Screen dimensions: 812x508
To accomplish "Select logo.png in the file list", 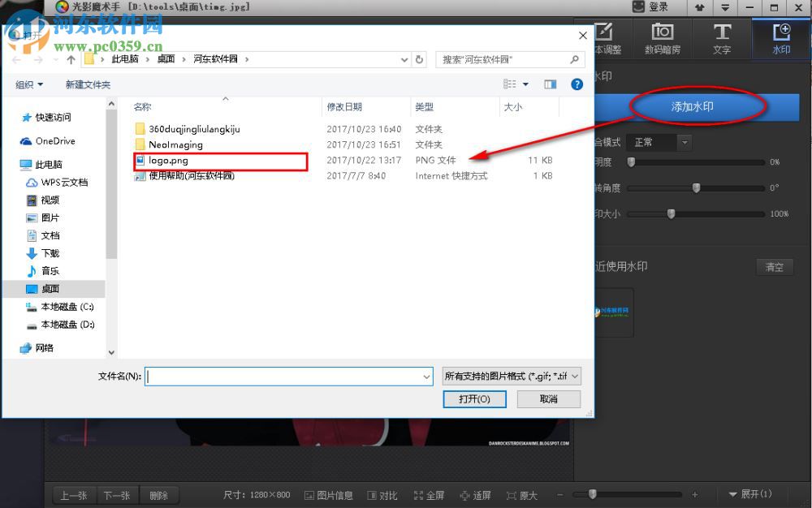I will [x=168, y=161].
